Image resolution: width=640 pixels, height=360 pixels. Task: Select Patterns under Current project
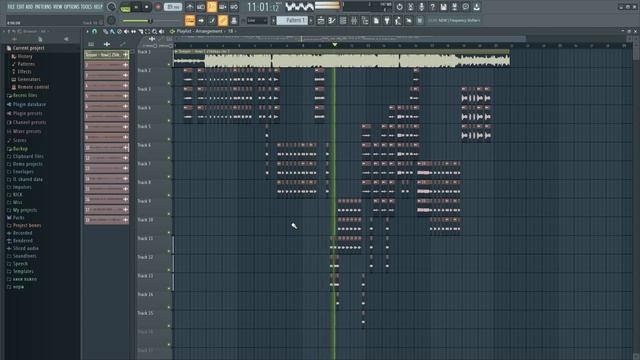click(23, 64)
